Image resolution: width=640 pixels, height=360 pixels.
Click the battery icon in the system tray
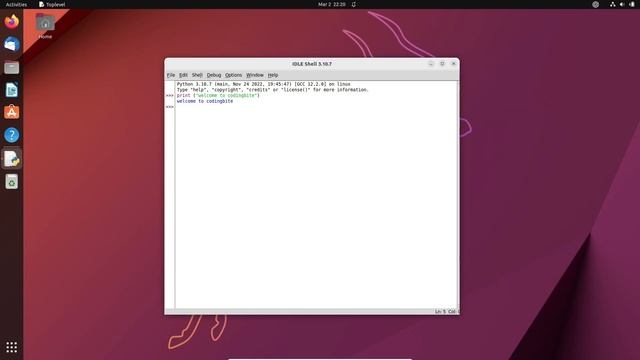632,4
